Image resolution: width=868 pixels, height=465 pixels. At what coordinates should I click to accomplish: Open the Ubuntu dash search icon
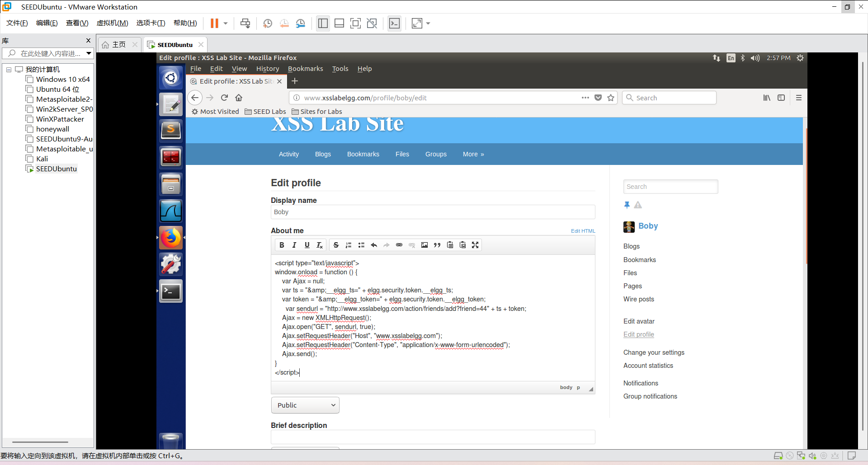171,78
